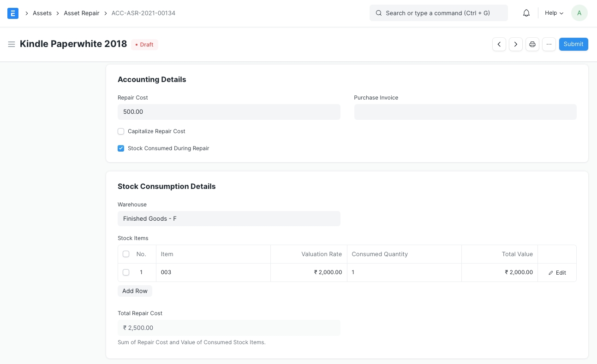This screenshot has width=597, height=364.
Task: Click the Repair Cost input field
Action: [229, 112]
